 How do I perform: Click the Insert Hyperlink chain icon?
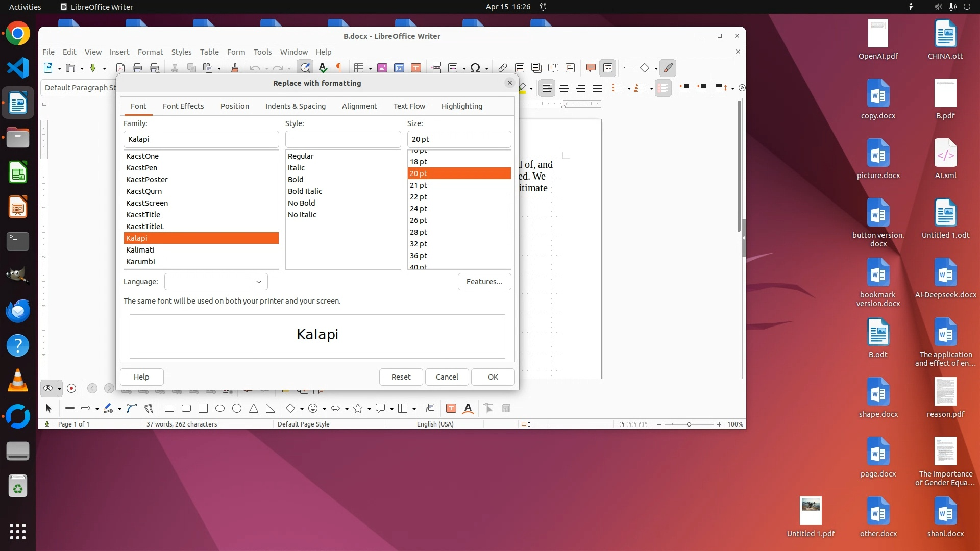point(503,68)
